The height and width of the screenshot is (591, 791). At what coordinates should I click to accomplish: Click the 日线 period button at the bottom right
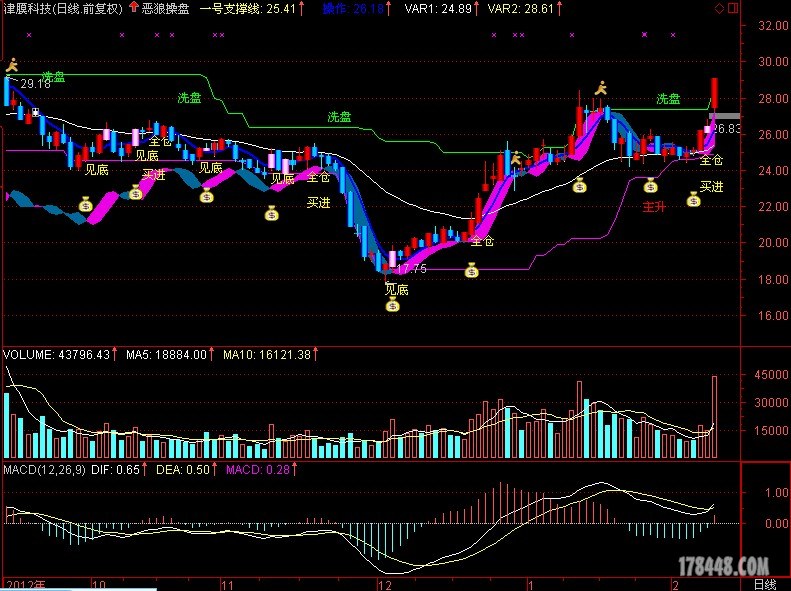[765, 584]
